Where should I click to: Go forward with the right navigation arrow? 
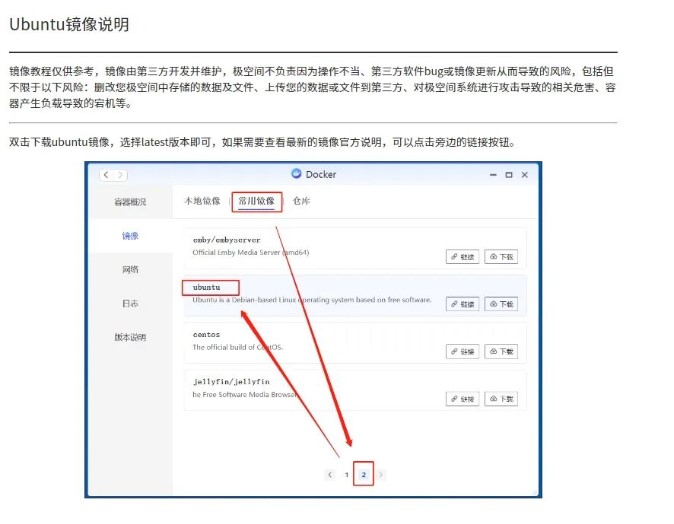pos(120,175)
